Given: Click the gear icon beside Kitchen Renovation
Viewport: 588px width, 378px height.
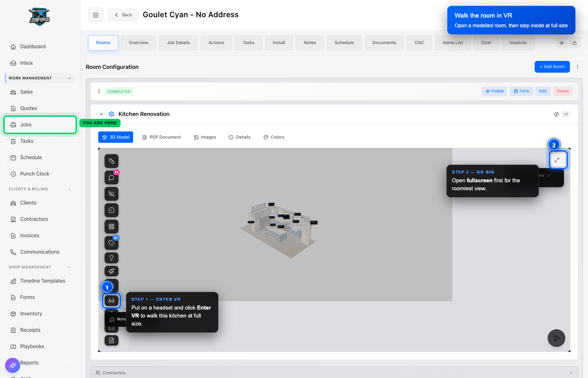Looking at the screenshot, I should point(111,114).
